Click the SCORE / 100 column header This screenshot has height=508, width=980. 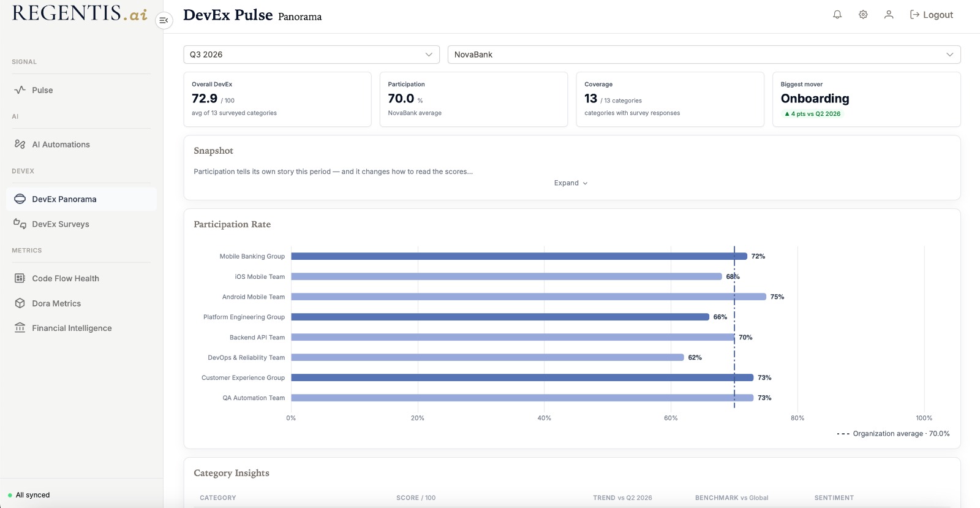(x=416, y=498)
